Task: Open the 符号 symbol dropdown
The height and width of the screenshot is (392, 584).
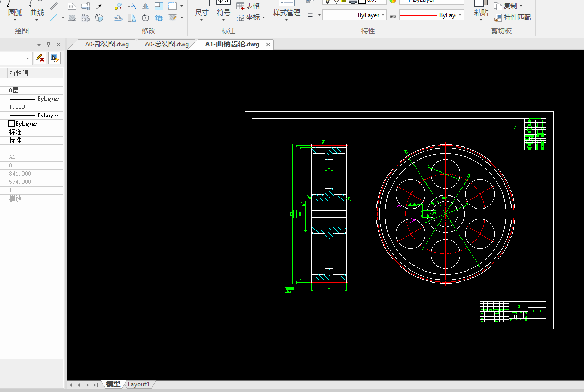Action: click(224, 20)
